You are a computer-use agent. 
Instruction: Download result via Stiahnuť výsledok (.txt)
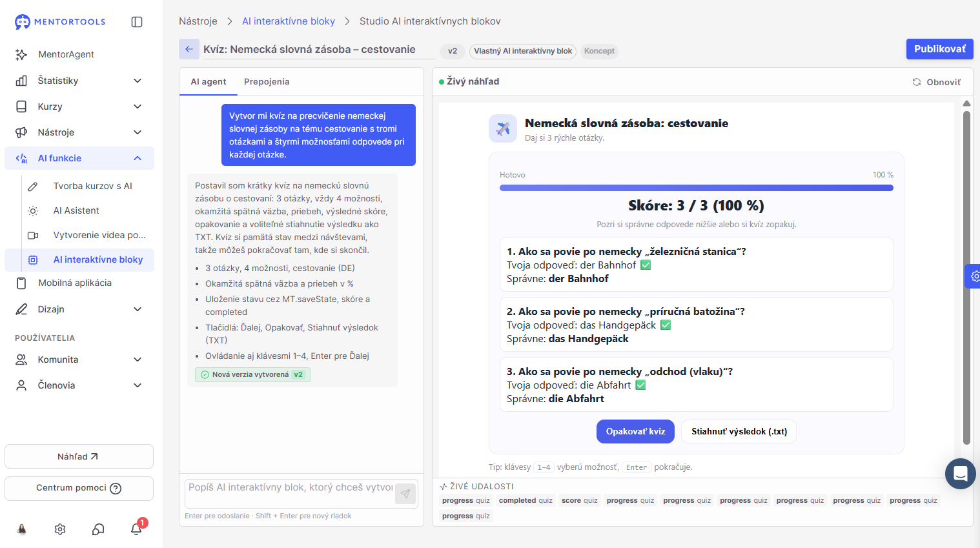[739, 431]
